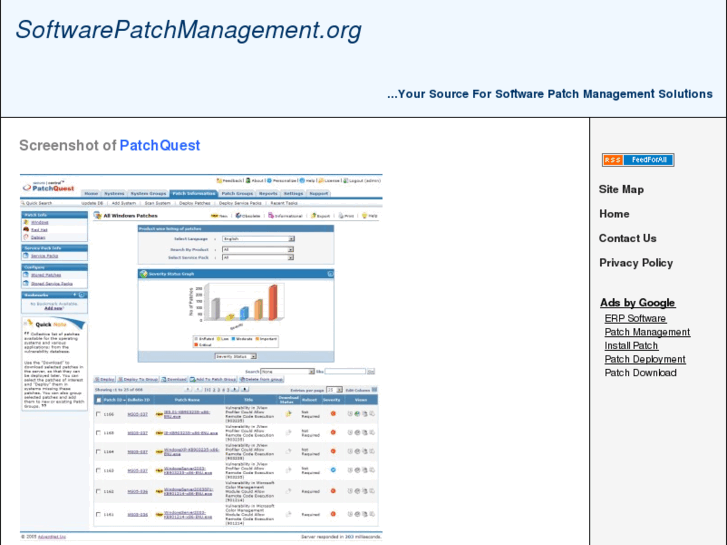This screenshot has height=545, width=727.
Task: Click the SoftwarePatchManagement.org site title
Action: click(189, 31)
